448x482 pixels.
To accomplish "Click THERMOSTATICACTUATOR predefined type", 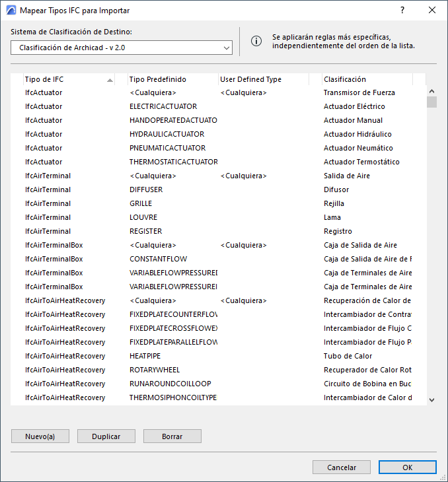I will coord(173,162).
